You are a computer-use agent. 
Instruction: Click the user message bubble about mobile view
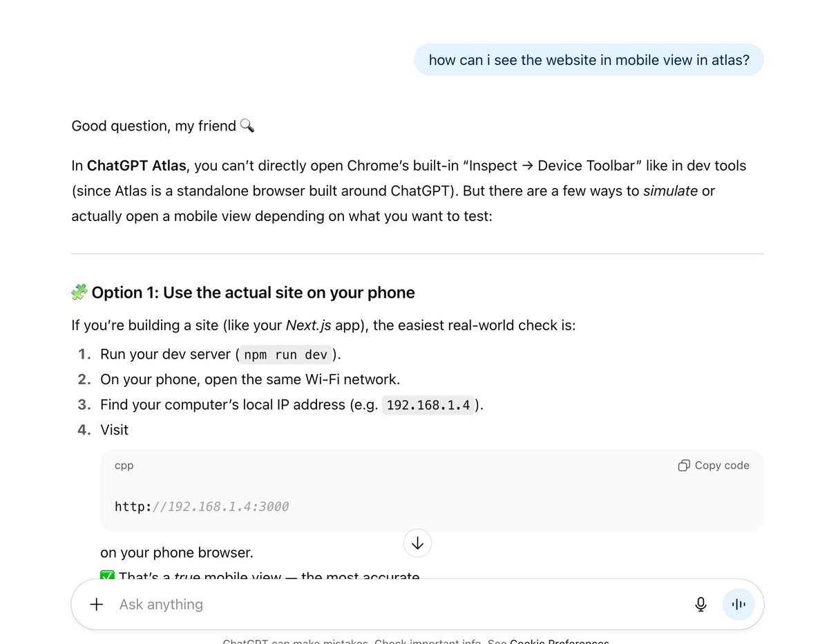[x=589, y=60]
